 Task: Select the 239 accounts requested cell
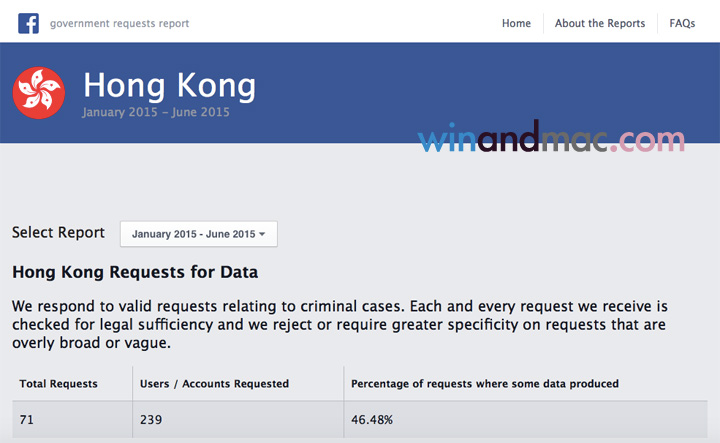(x=152, y=420)
